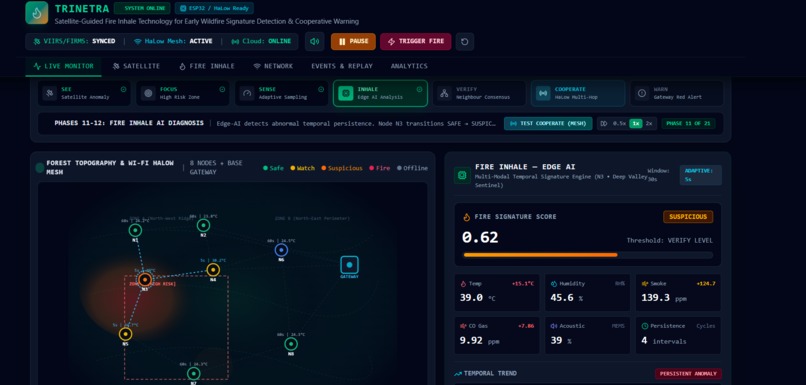Switch to the NETWORK tab
Viewport: 806px width, 385px height.
[x=273, y=66]
